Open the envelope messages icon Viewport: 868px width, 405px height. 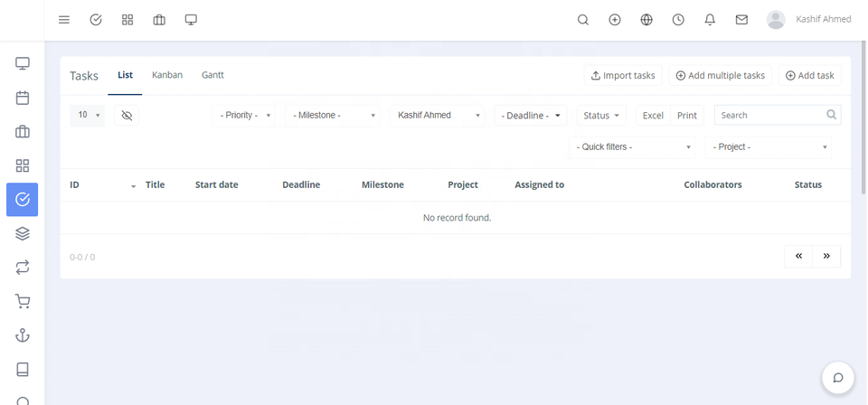pyautogui.click(x=741, y=20)
